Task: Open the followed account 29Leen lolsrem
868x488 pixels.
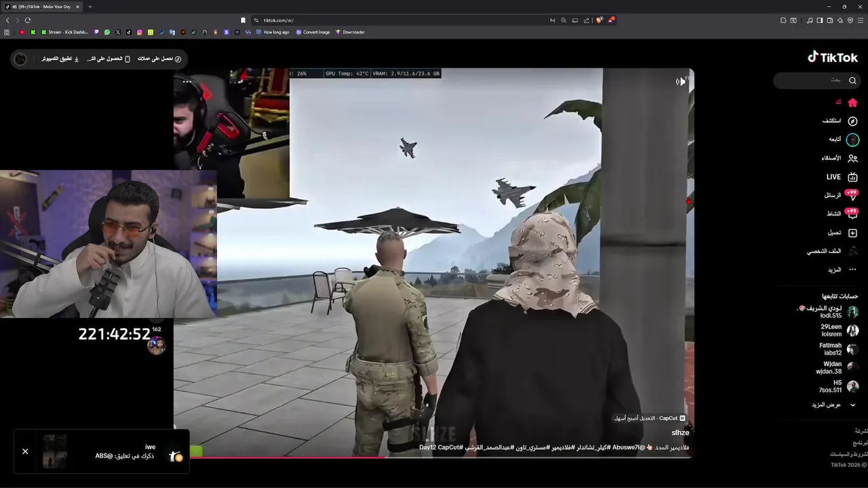Action: pyautogui.click(x=840, y=330)
